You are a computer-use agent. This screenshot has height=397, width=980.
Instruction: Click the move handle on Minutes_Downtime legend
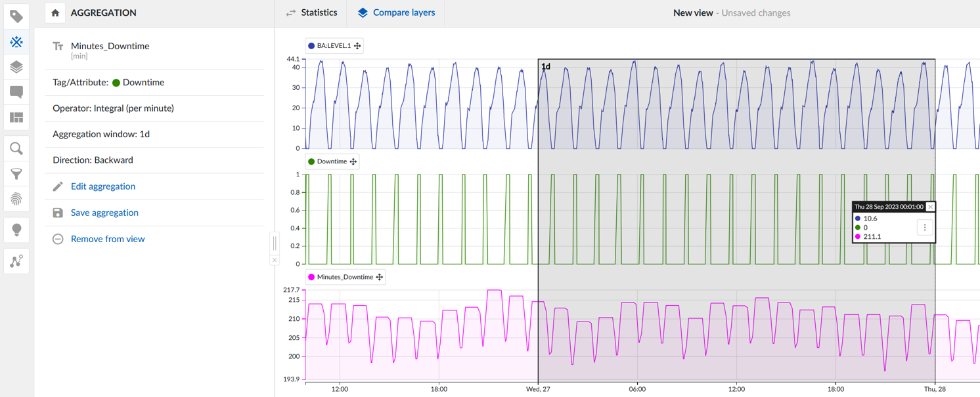click(379, 277)
